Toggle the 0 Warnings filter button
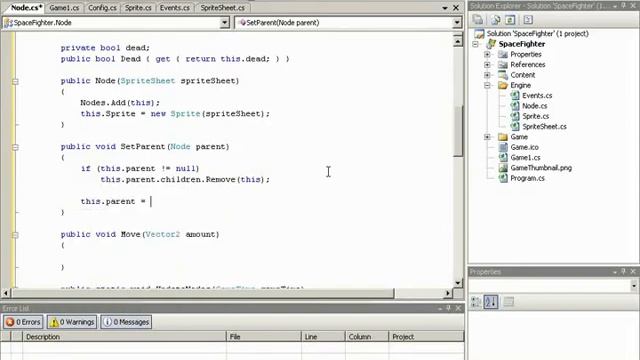The width and height of the screenshot is (640, 360). click(72, 322)
